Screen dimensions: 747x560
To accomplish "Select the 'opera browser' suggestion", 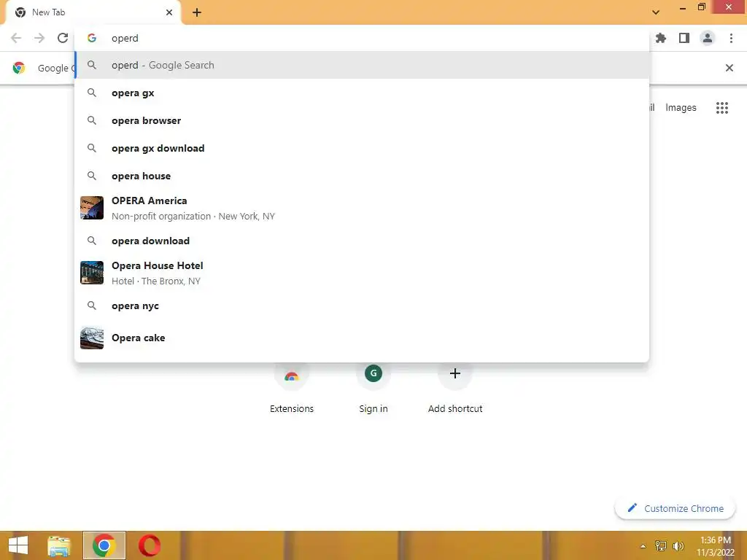I will coord(362,120).
